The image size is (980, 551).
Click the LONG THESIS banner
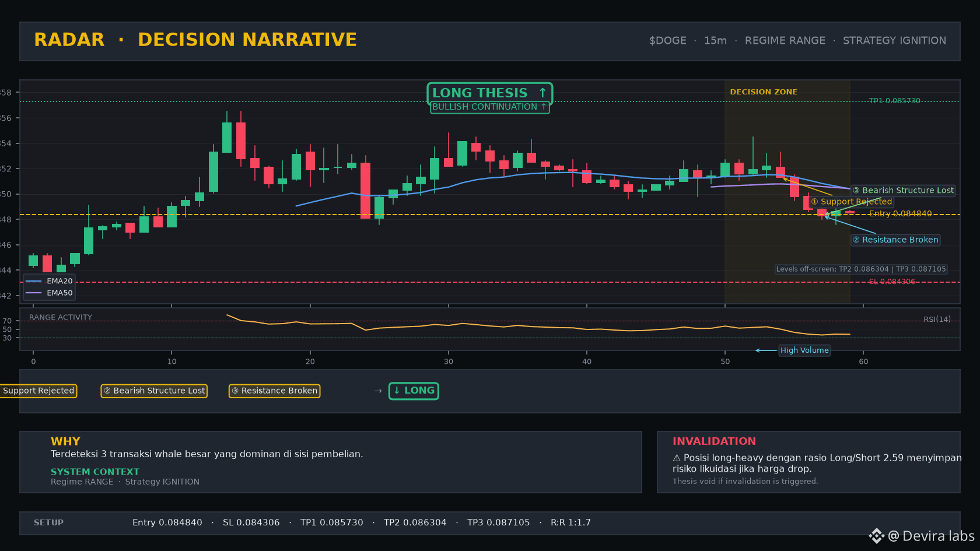point(489,93)
